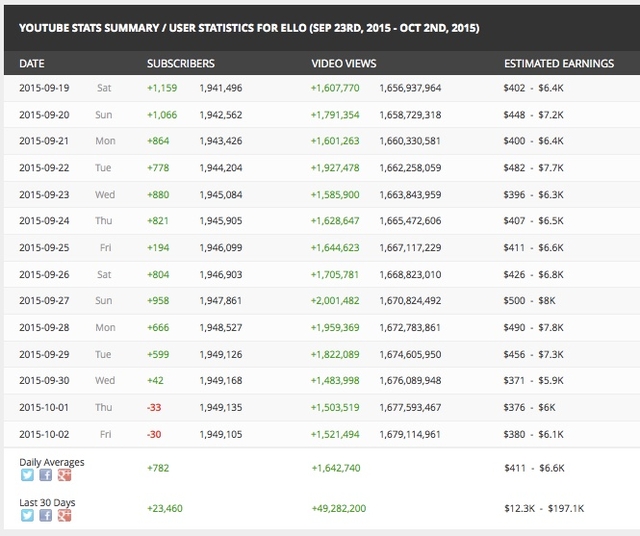Select date 2015-09-29
This screenshot has height=536, width=640.
pos(44,354)
